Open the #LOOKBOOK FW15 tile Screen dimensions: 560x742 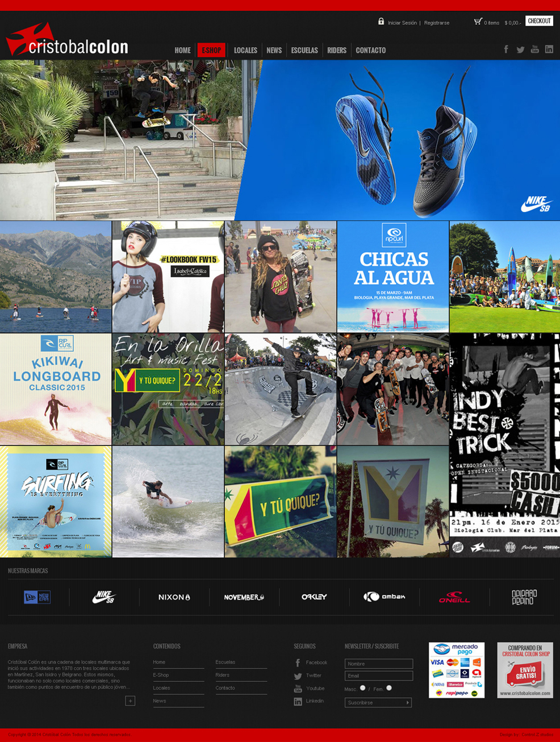click(x=168, y=277)
